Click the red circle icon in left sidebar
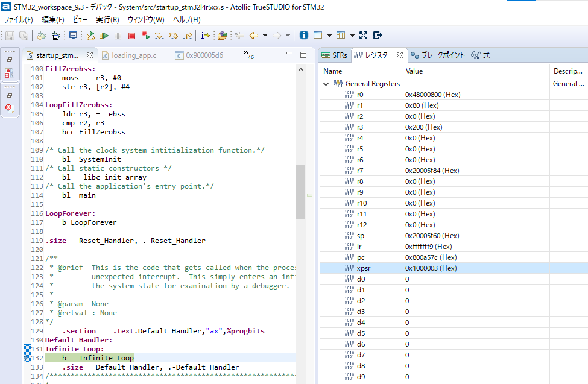588x384 pixels. [x=10, y=109]
